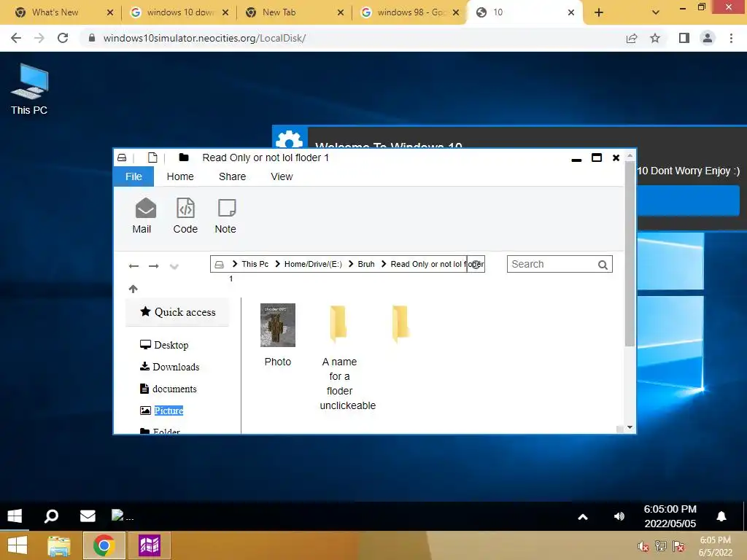Close the New Tab browser tab

(340, 13)
